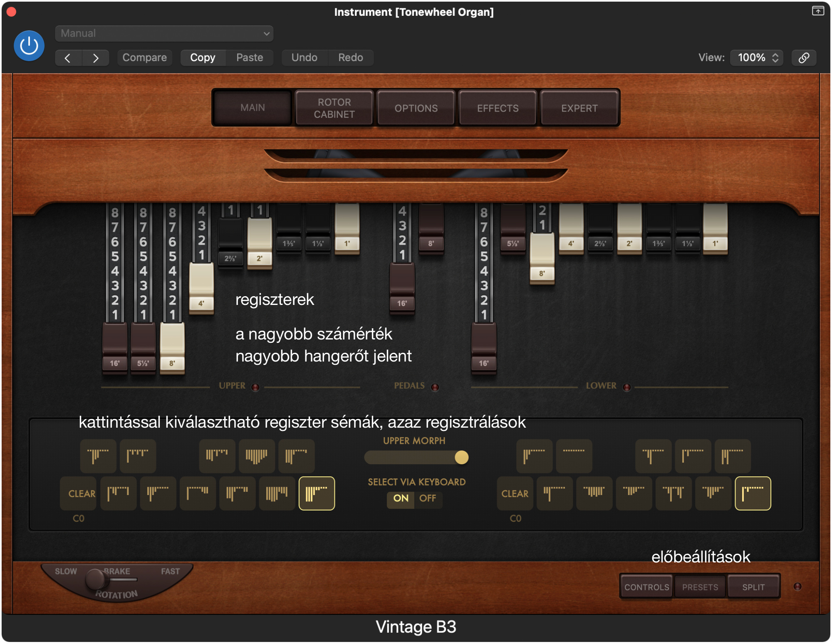Viewport: 832px width, 644px height.
Task: Click the window expand icon top right
Action: 818,11
